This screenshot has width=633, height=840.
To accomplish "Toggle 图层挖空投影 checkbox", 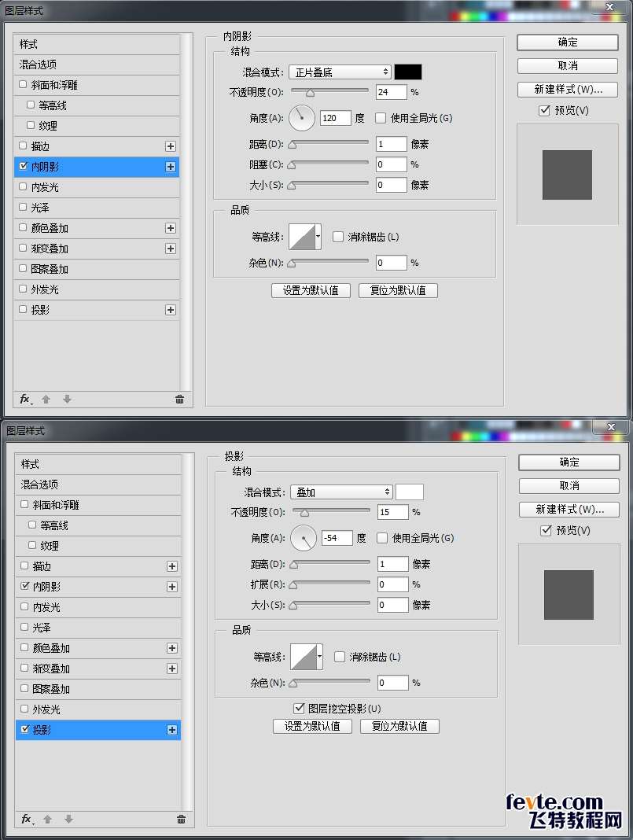I will click(x=299, y=708).
